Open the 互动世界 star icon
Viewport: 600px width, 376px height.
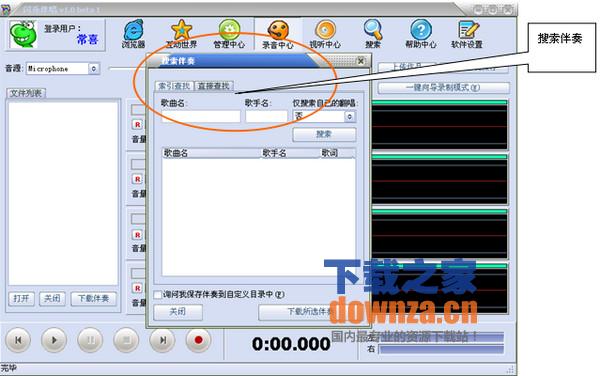point(181,30)
